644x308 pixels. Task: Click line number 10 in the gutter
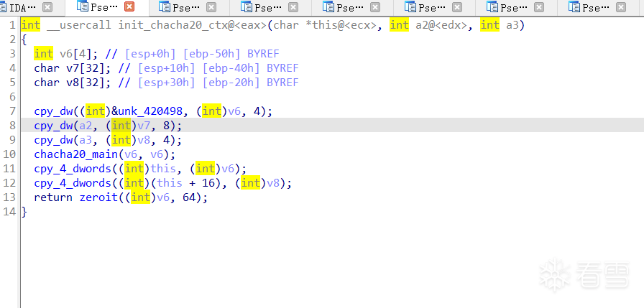pos(9,154)
